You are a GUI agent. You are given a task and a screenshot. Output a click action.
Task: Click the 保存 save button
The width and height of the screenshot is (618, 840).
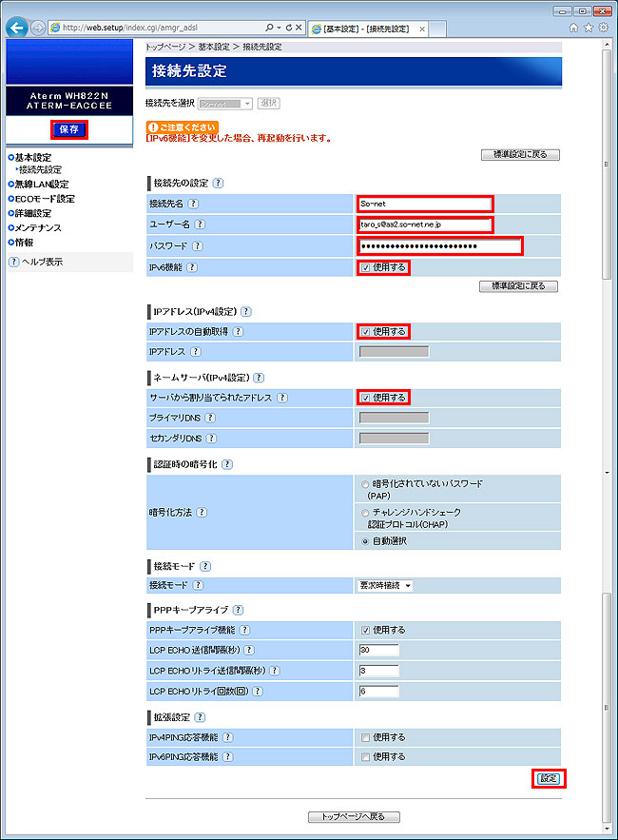(68, 129)
